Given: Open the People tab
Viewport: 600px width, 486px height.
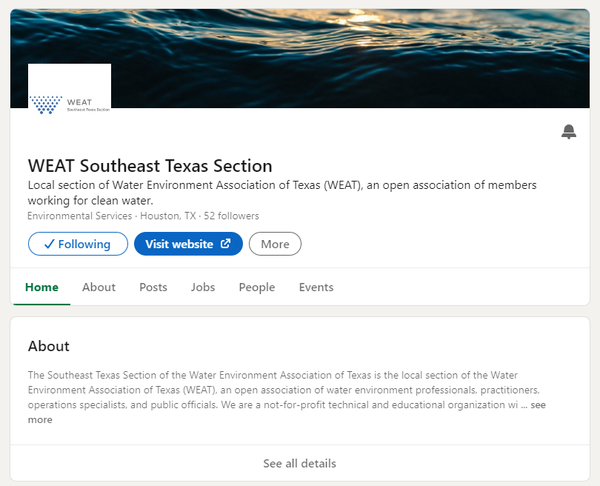Looking at the screenshot, I should tap(257, 287).
